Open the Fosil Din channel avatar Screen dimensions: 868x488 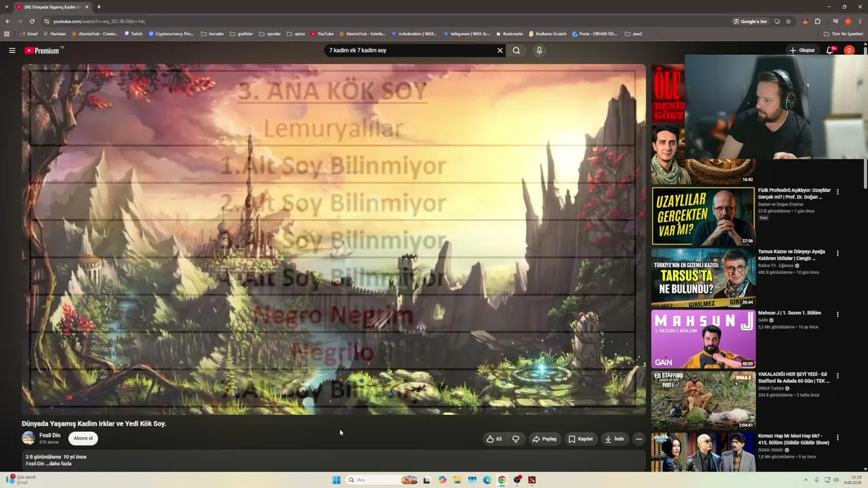point(28,438)
